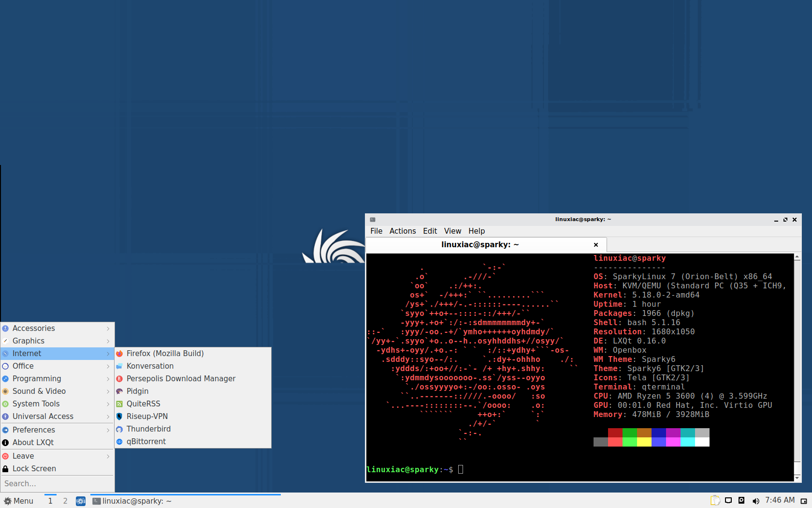Open the Help menu in qterminal
Viewport: 812px width, 508px height.
coord(477,231)
